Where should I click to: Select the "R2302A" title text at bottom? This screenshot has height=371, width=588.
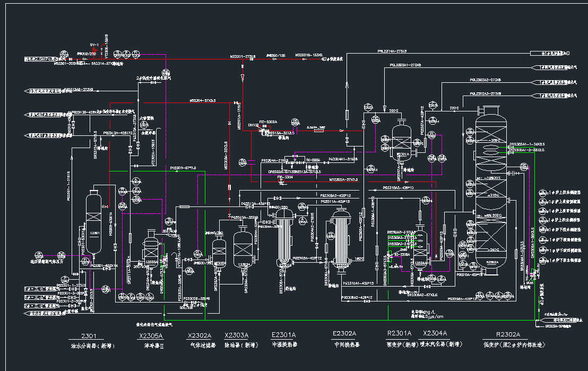coord(508,335)
